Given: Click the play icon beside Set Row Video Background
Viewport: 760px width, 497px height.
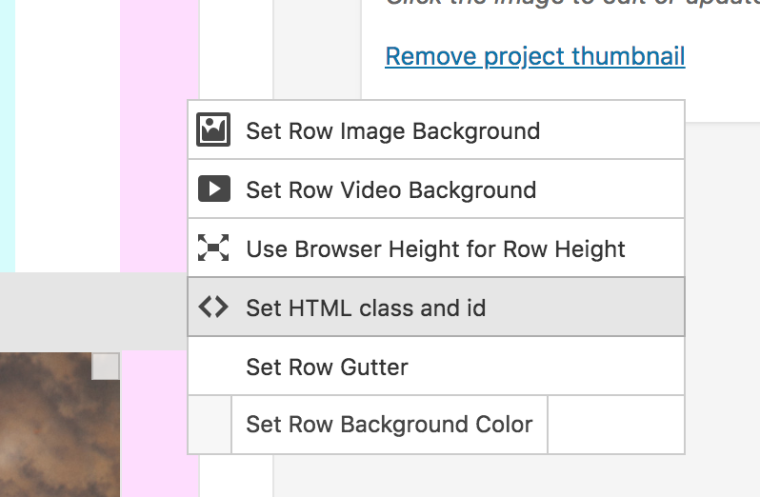Looking at the screenshot, I should (x=214, y=189).
